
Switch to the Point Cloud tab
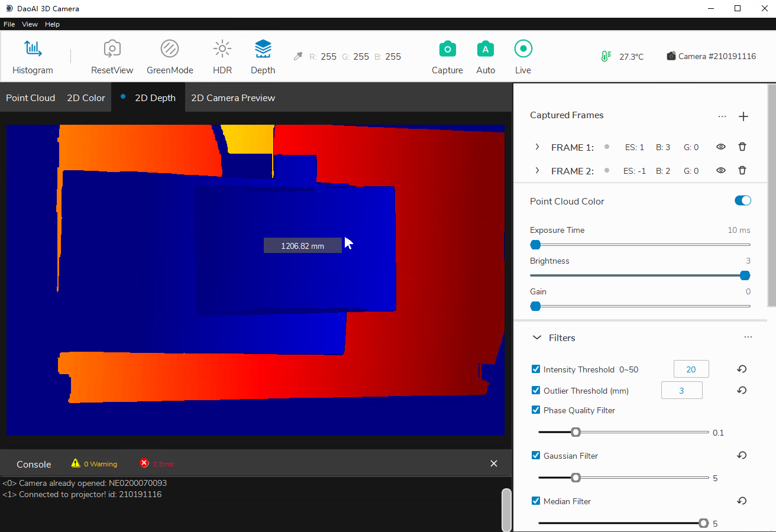[30, 98]
